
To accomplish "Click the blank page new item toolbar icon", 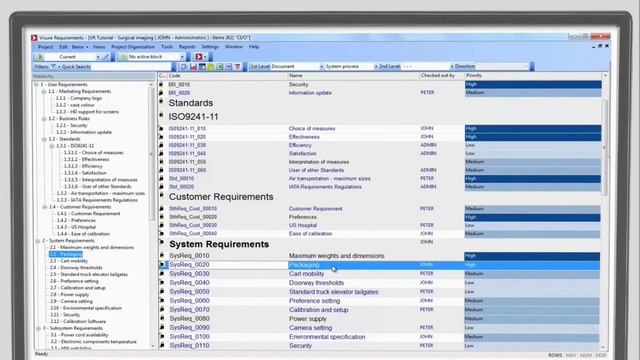I will (x=184, y=67).
